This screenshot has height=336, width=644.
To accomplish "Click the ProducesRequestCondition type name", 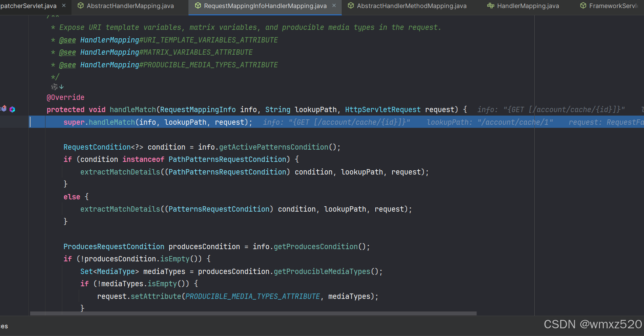I will point(114,246).
